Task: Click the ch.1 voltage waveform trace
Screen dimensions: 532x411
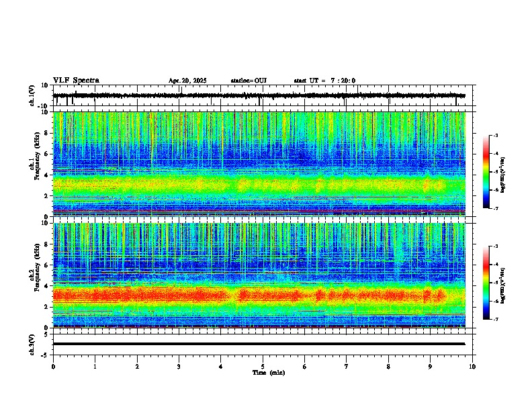Action: pos(259,95)
